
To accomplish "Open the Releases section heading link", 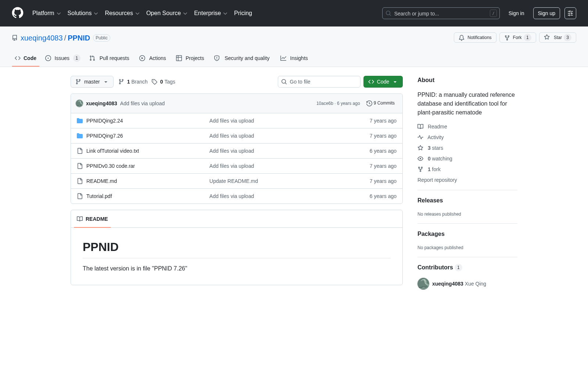I will [x=430, y=200].
